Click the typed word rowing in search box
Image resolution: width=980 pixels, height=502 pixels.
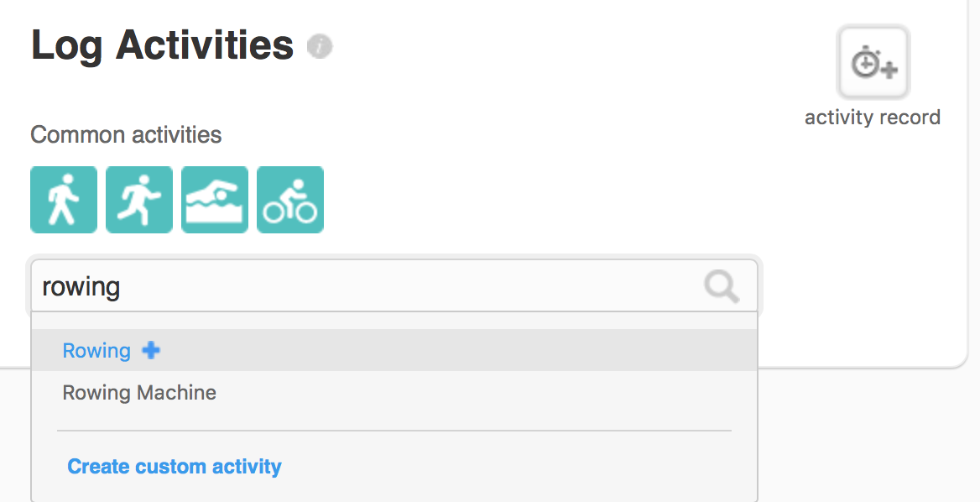(81, 287)
